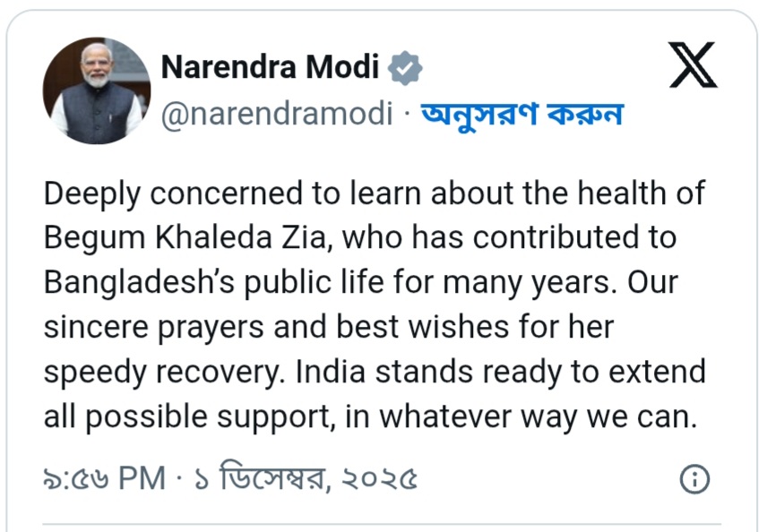Click the word Bangladesh's in the tweet

140,283
